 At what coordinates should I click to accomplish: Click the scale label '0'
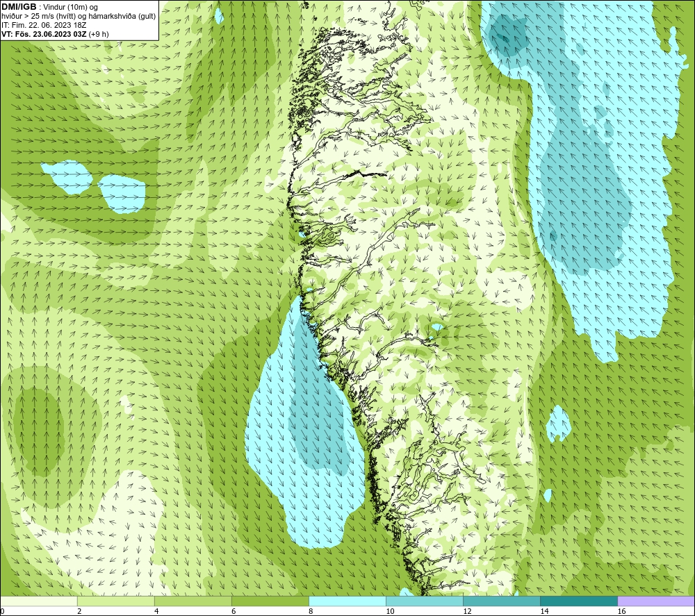coord(3,612)
